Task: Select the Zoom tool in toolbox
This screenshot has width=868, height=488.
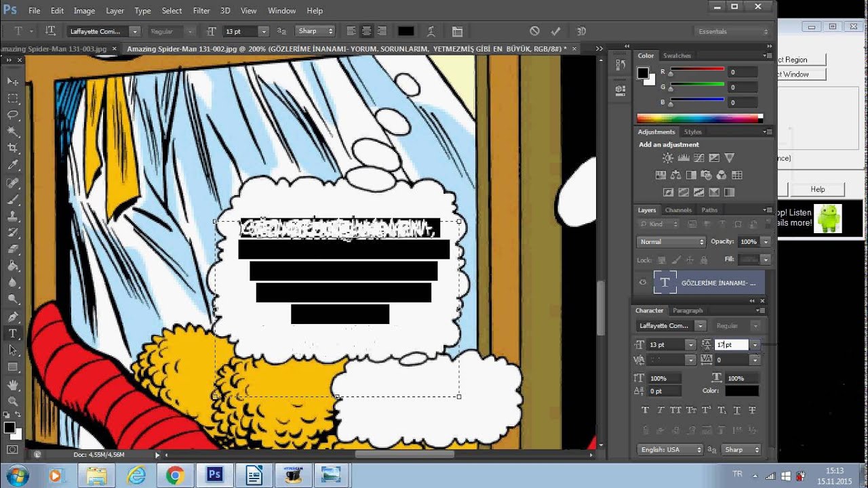Action: [x=12, y=401]
